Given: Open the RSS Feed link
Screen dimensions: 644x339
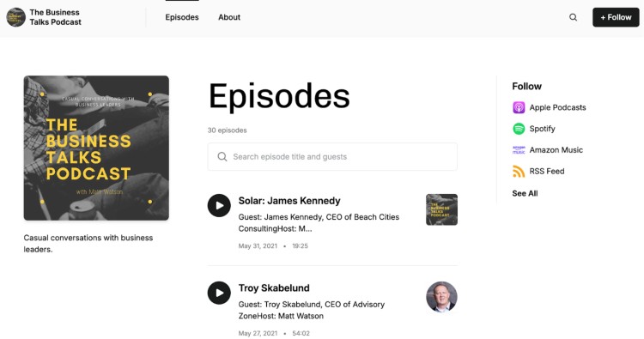Looking at the screenshot, I should point(547,172).
